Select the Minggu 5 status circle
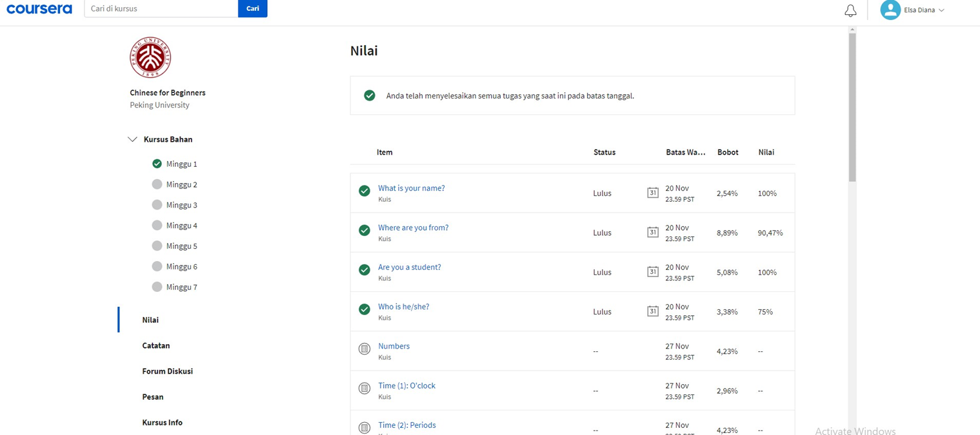This screenshot has width=980, height=435. point(157,246)
